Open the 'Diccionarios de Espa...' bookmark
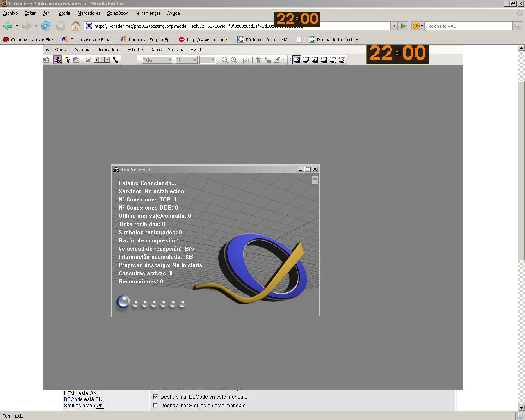This screenshot has height=420, width=525. [89, 40]
